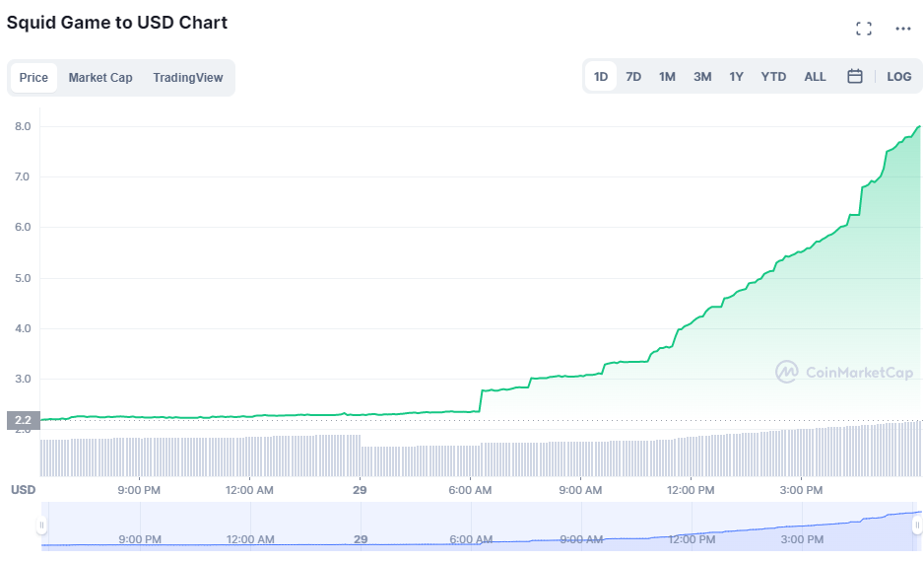This screenshot has width=924, height=561.
Task: Open the fullscreen chart view icon
Action: (863, 29)
